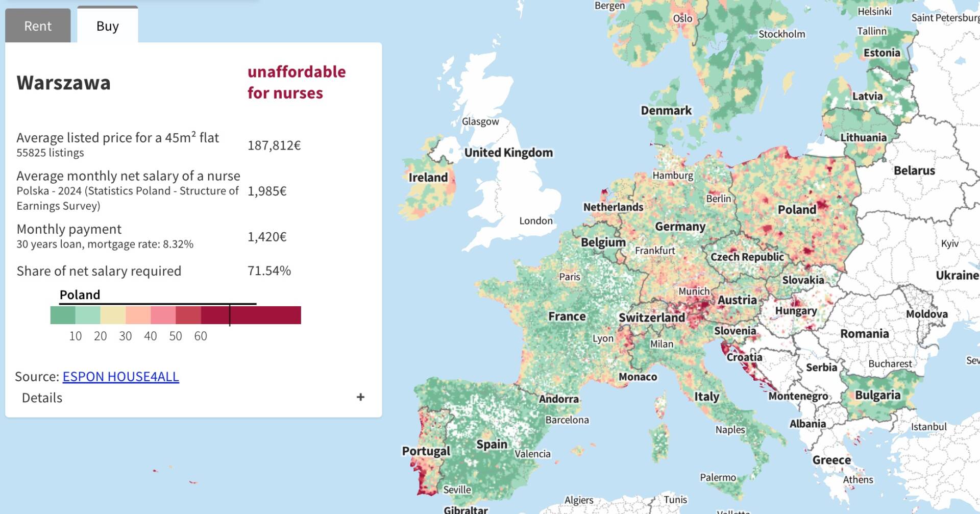Click the Bulgaria region on map
Screen dimensions: 980x514
[877, 395]
